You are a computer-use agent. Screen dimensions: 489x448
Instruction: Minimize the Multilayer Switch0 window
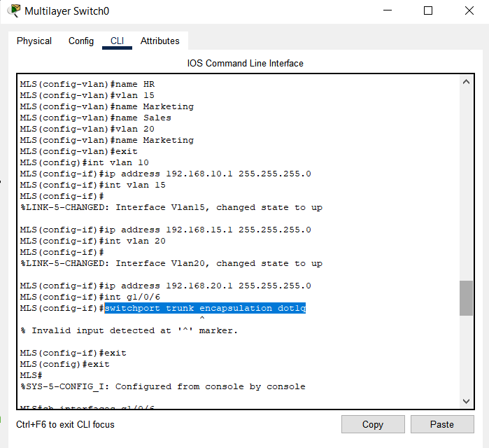388,11
